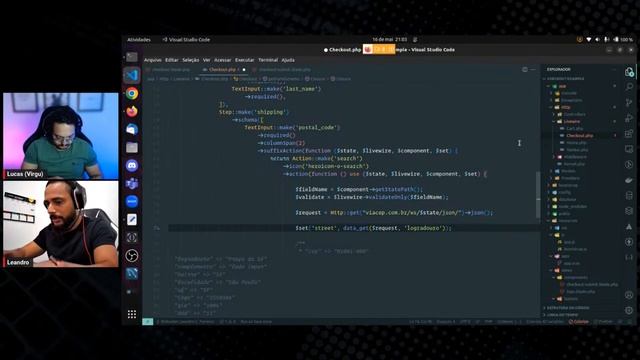Open the Search view in activity bar
The height and width of the screenshot is (360, 640).
(629, 87)
